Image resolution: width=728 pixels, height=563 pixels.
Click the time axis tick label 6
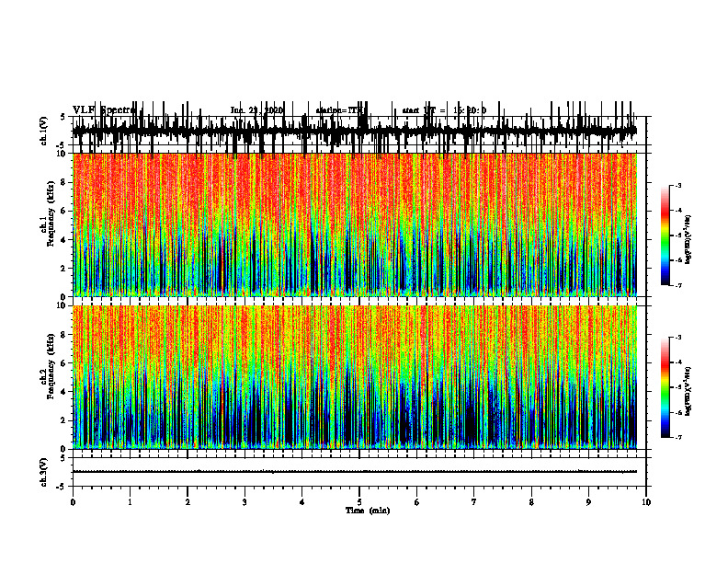click(x=417, y=502)
